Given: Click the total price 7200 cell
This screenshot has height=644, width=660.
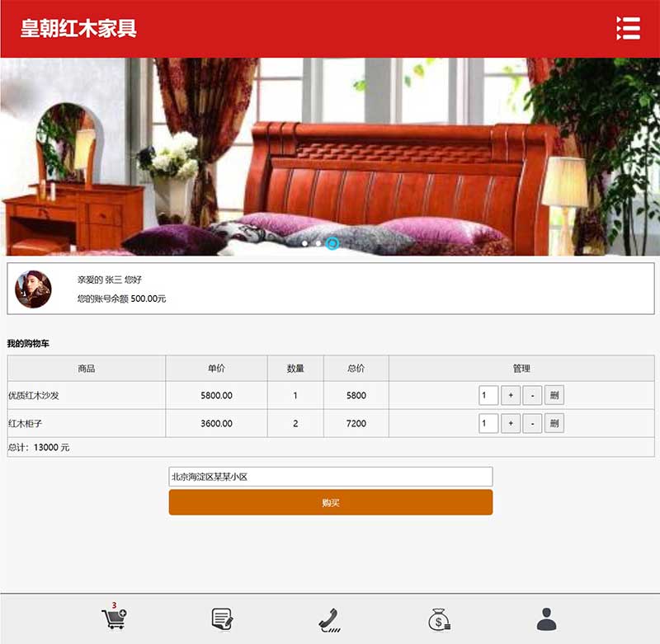Looking at the screenshot, I should pyautogui.click(x=356, y=424).
